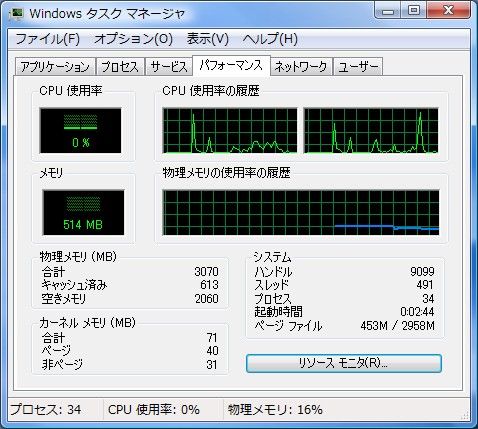Switch to the アプリケーション tab
The height and width of the screenshot is (429, 478).
(55, 67)
